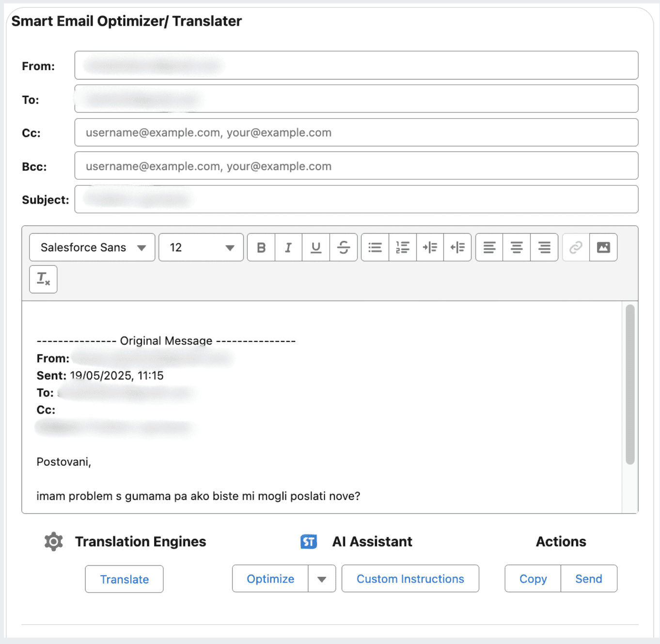Copy the email with the Copy action
Viewport: 660px width, 644px height.
[533, 579]
